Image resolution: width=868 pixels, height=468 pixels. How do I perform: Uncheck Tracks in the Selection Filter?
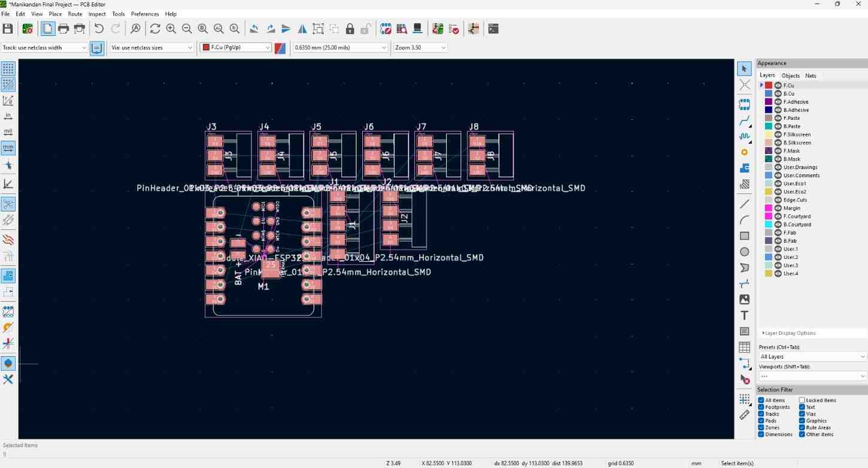pyautogui.click(x=761, y=414)
